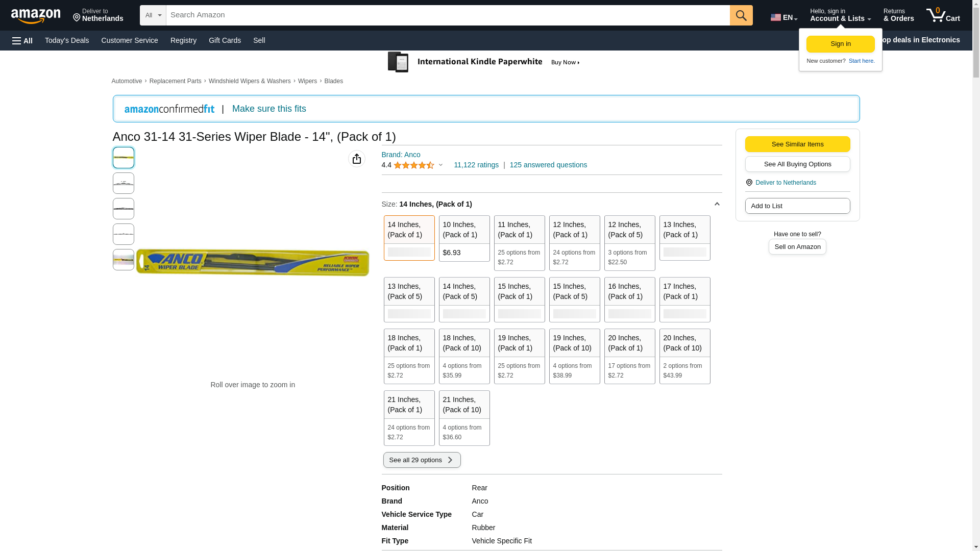This screenshot has width=980, height=551.
Task: Select the 21 Inches (Pack of 10) size option
Action: pos(464,418)
